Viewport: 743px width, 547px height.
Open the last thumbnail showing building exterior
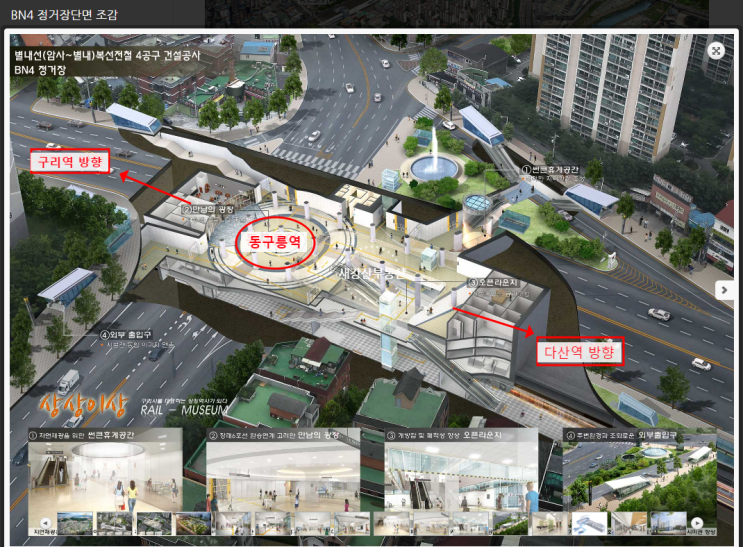pyautogui.click(x=669, y=523)
